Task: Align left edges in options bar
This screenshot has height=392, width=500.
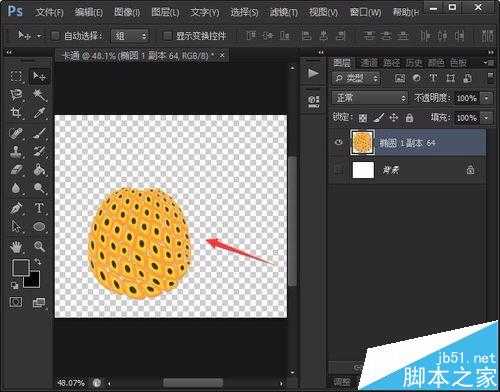Action: pos(306,35)
